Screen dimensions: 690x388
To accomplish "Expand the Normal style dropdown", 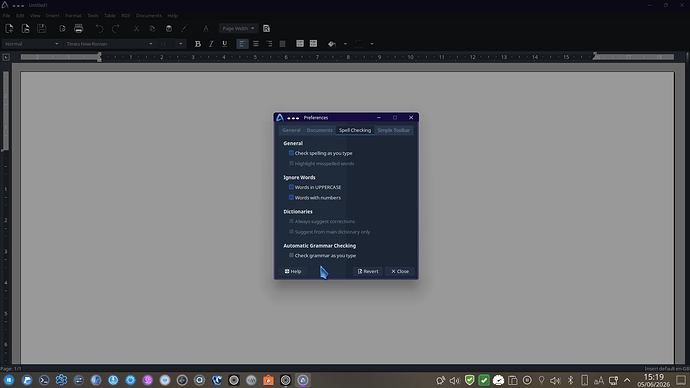I will pos(31,44).
